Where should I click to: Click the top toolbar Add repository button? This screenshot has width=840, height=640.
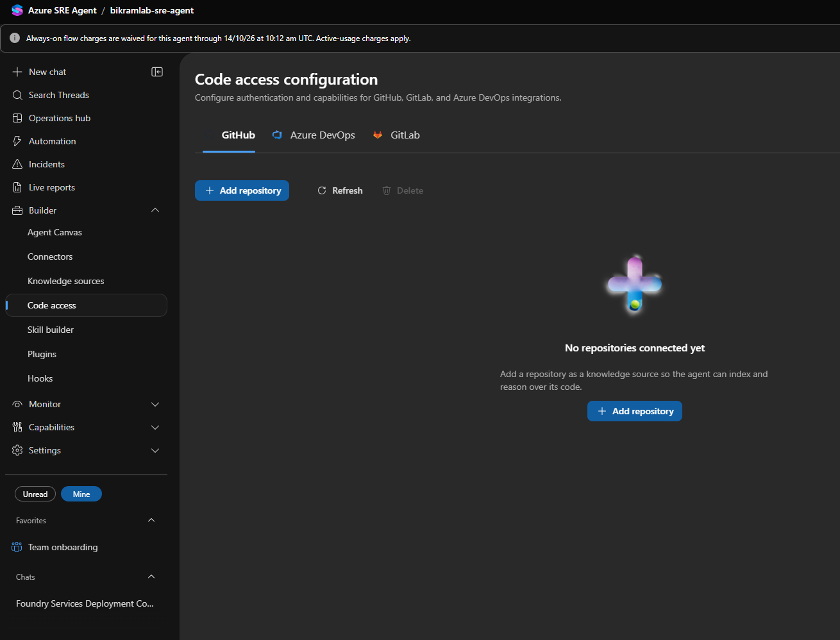pos(242,190)
